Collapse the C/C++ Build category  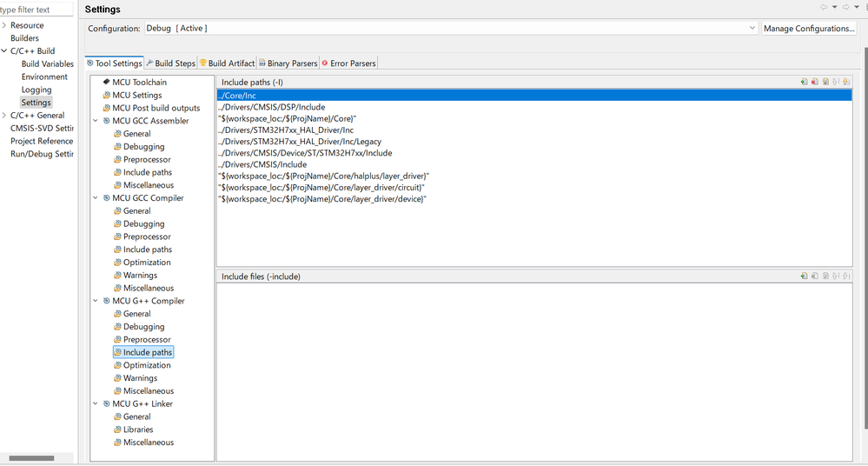[4, 51]
